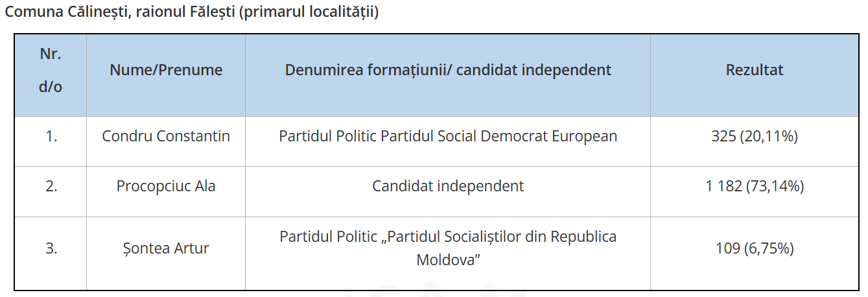Select the name 'Condru Constantin'
868x297 pixels.
(166, 136)
